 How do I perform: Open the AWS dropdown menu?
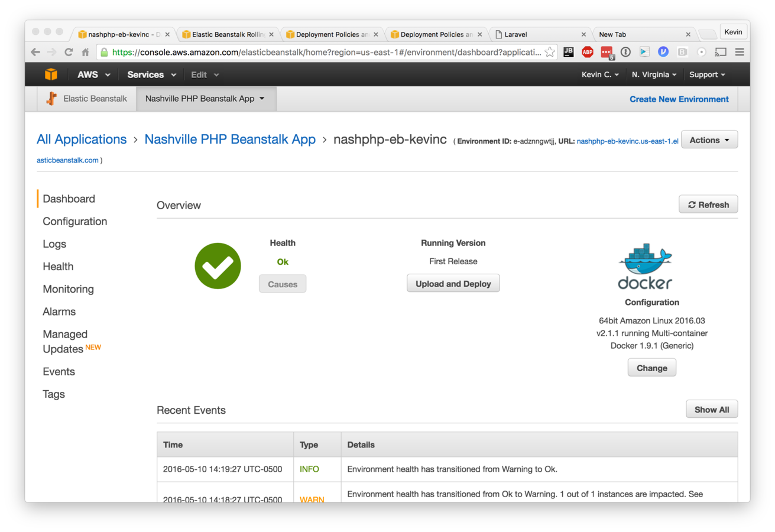coord(94,74)
